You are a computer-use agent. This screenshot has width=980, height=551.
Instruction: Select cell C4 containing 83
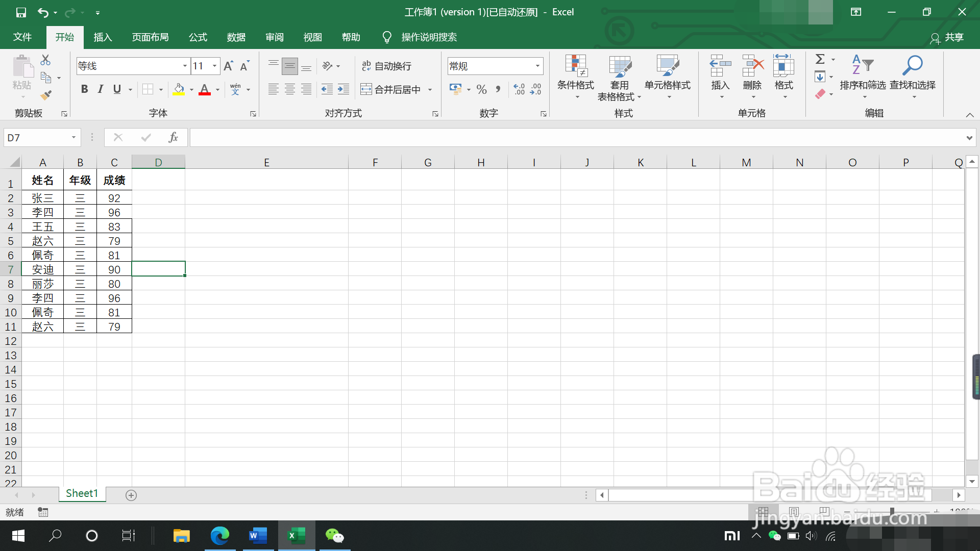[114, 227]
